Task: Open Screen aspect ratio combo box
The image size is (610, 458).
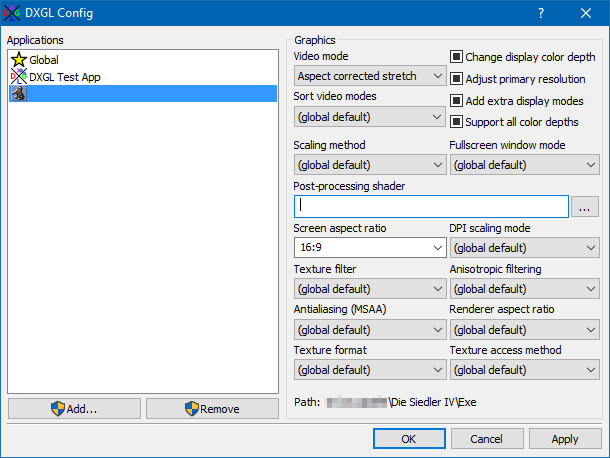Action: tap(370, 248)
